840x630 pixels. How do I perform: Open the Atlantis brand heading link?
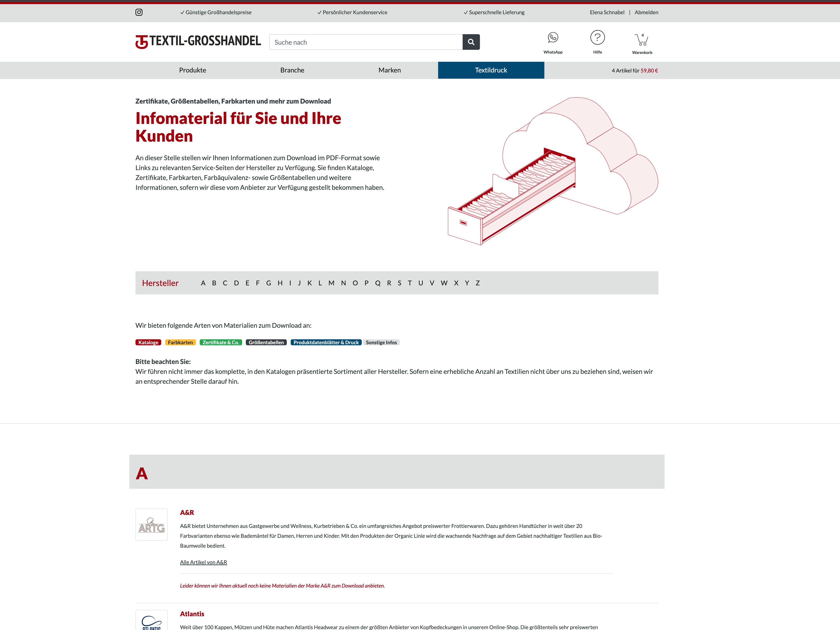[x=192, y=614]
